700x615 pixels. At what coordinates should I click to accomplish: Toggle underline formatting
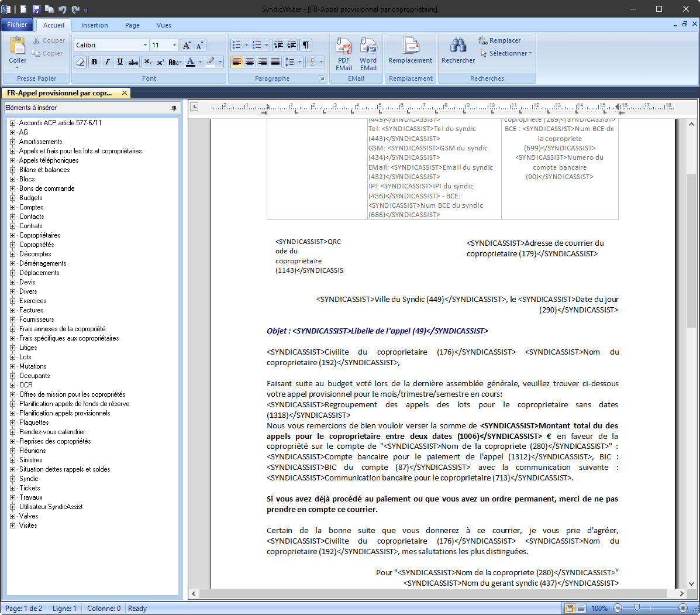tap(120, 62)
